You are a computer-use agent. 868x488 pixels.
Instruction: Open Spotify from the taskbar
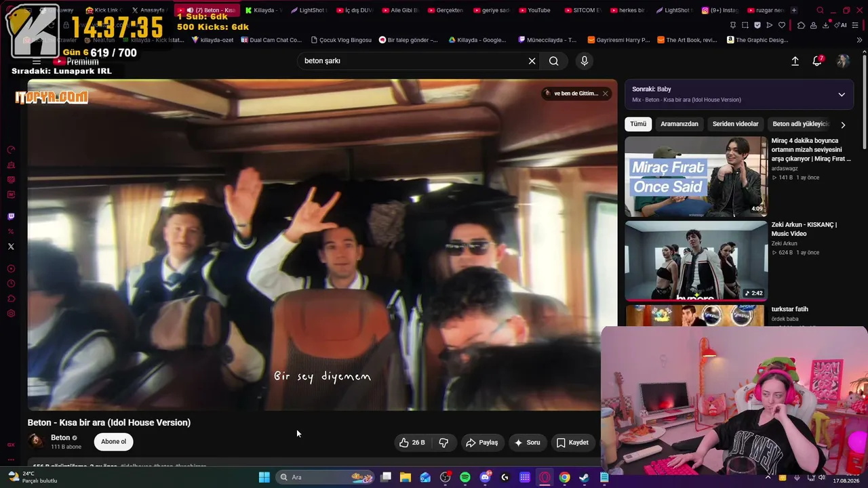point(465,477)
